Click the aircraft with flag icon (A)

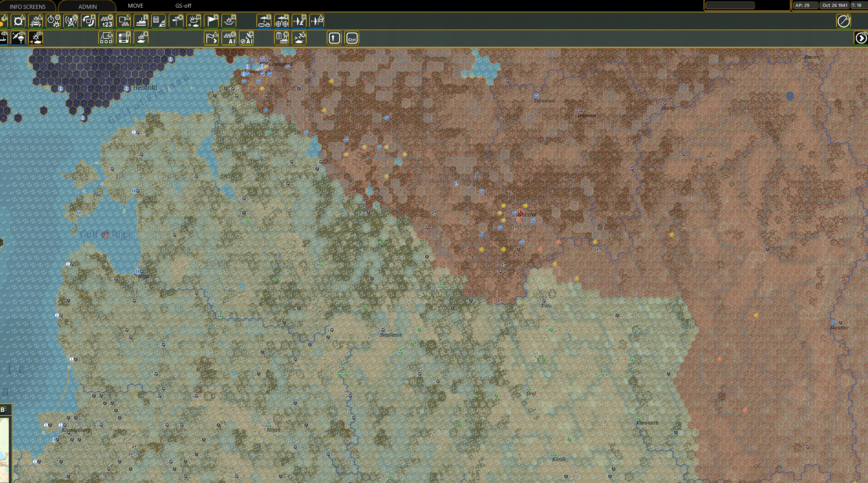click(317, 21)
